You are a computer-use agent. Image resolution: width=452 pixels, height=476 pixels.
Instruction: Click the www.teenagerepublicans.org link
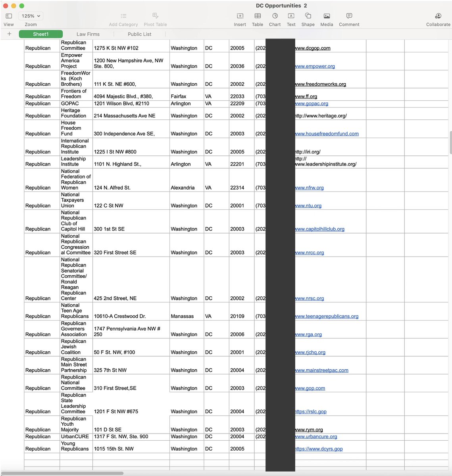click(327, 316)
